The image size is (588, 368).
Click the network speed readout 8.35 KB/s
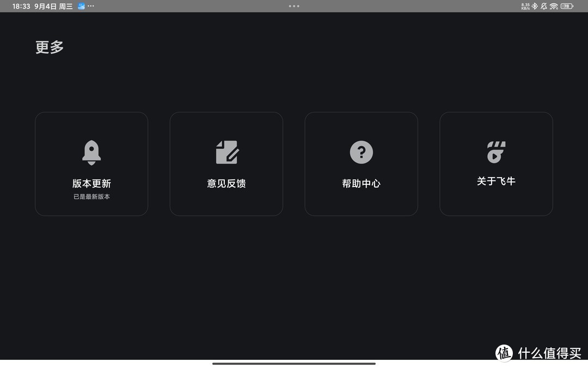click(x=525, y=6)
